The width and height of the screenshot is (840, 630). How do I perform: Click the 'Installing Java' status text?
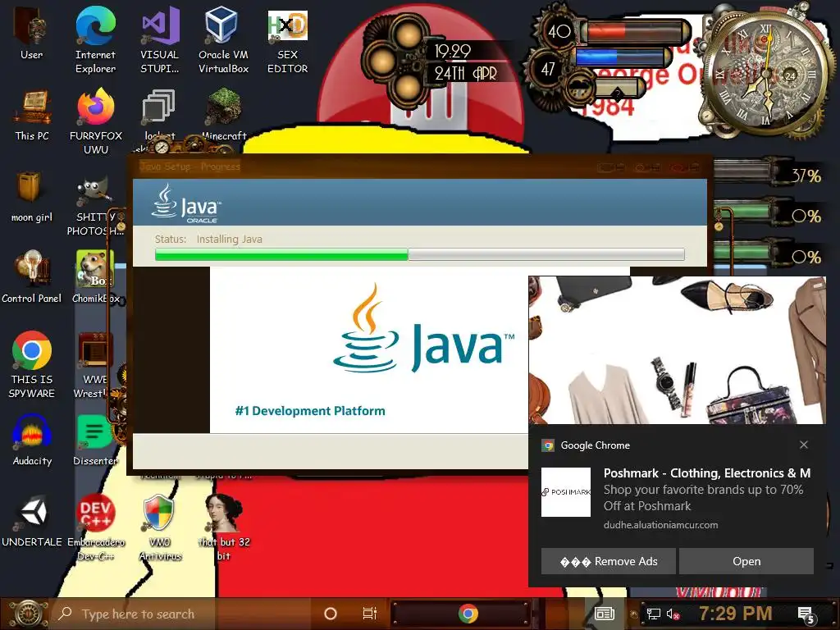click(x=230, y=239)
